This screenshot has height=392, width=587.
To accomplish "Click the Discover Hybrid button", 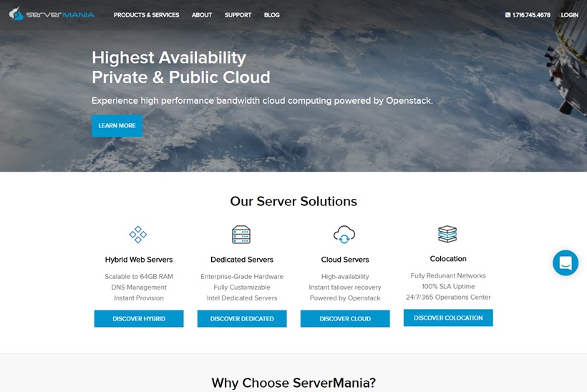I will [139, 319].
